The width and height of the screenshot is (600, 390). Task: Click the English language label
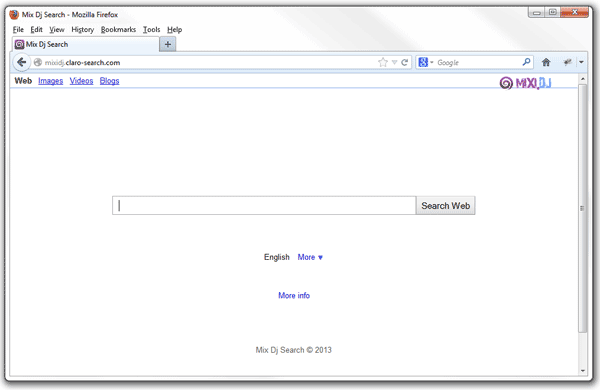[x=277, y=257]
